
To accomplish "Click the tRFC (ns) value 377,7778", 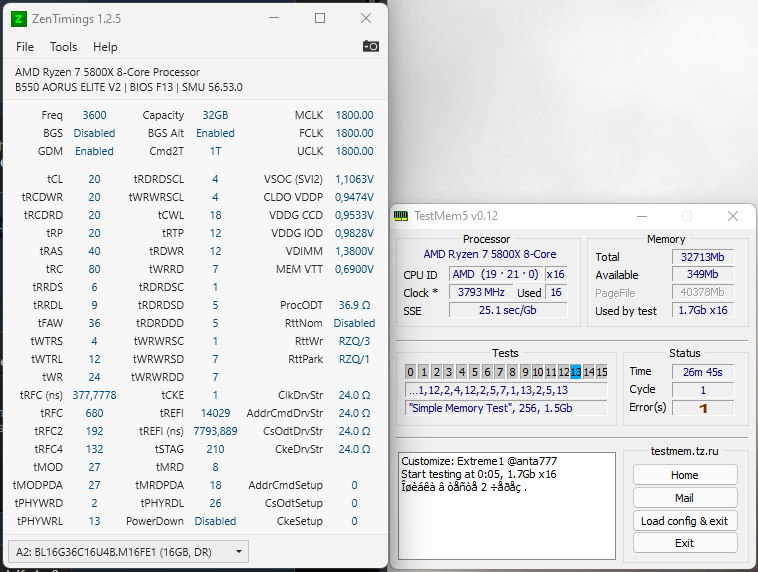I will tap(94, 395).
